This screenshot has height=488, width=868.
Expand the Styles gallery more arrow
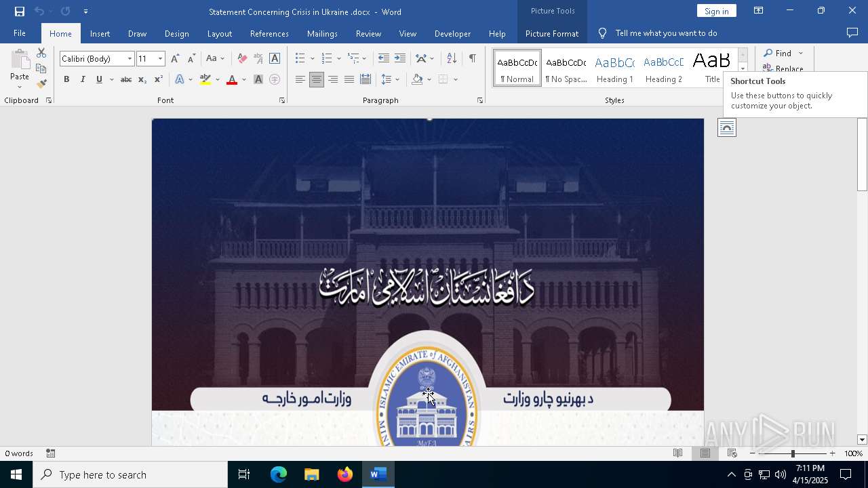pyautogui.click(x=743, y=68)
